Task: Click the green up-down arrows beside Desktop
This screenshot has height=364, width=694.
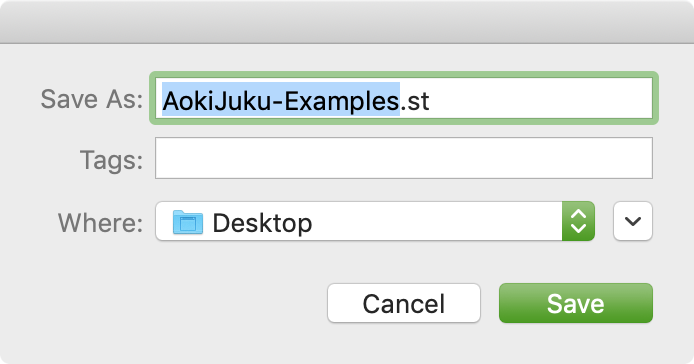Action: click(578, 221)
